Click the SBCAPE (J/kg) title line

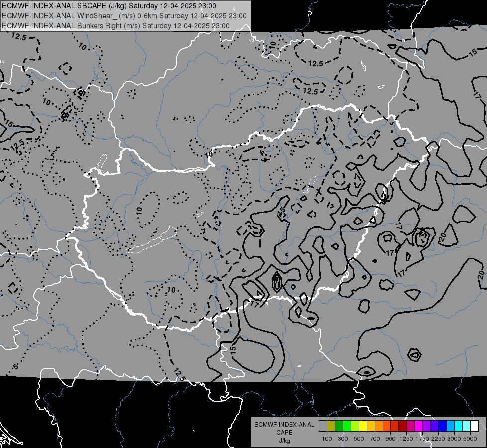click(x=109, y=6)
